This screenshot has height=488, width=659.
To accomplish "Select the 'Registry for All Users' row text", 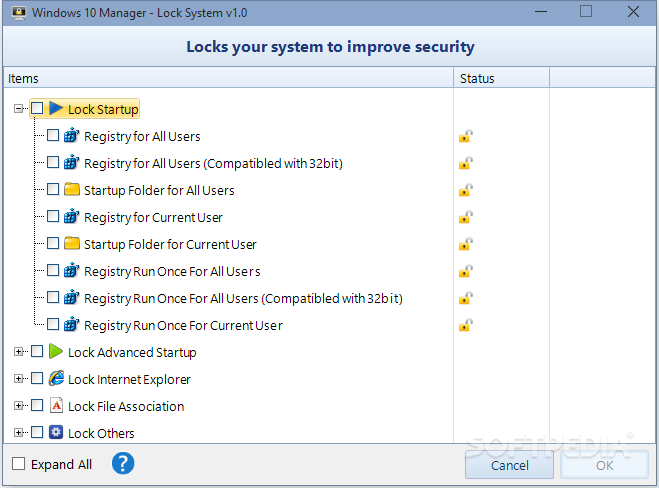I will click(x=142, y=137).
